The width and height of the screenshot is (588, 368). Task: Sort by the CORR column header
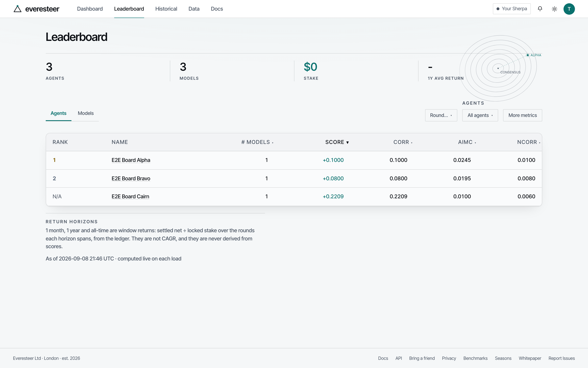click(x=403, y=142)
